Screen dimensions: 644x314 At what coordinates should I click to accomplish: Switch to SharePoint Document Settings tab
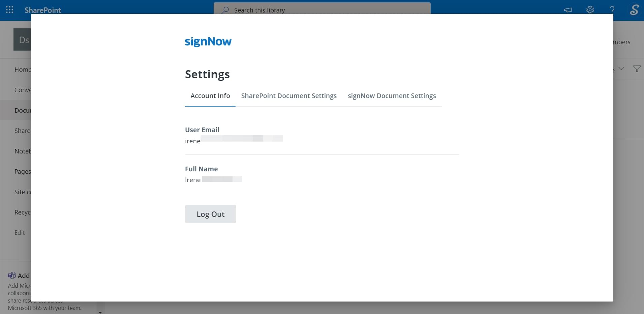tap(289, 96)
